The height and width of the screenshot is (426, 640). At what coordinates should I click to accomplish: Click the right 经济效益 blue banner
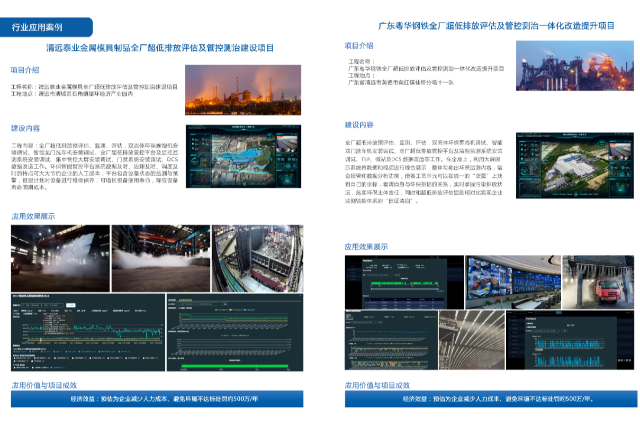(491, 399)
